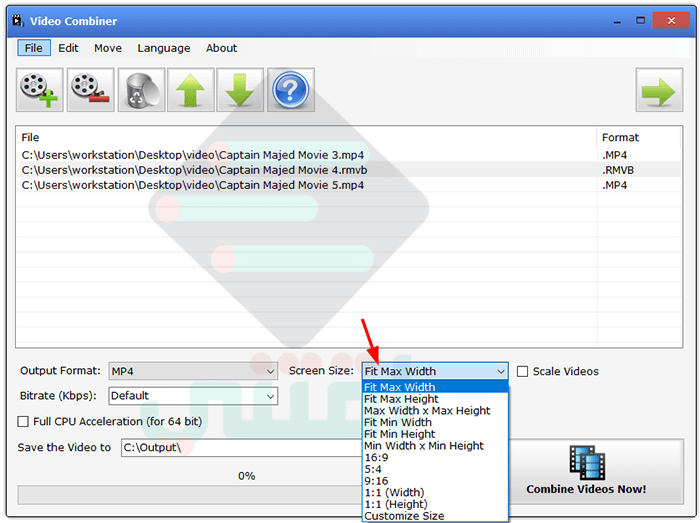Choose Fit Max Height option

pyautogui.click(x=435, y=399)
